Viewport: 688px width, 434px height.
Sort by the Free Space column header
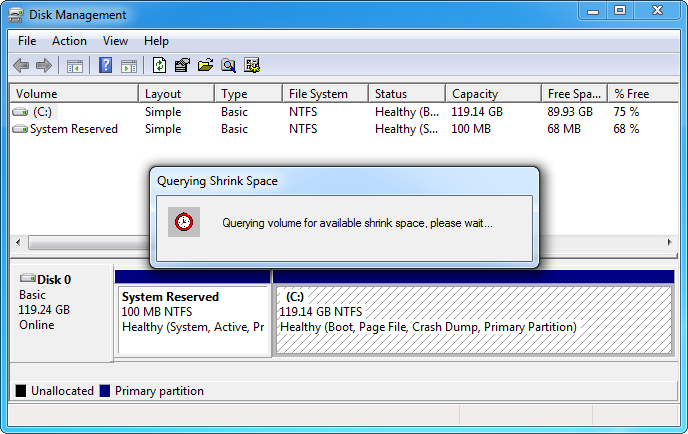tap(574, 93)
